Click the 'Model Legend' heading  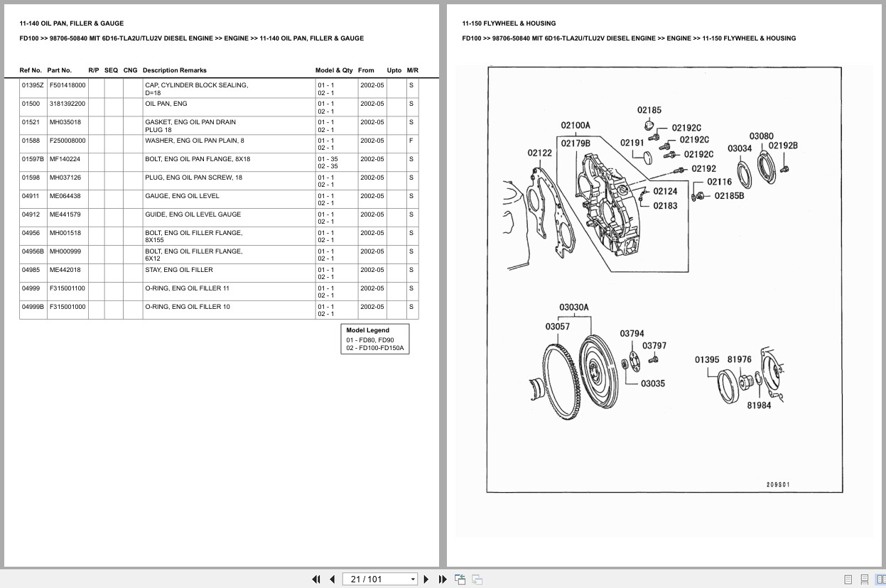tap(367, 330)
